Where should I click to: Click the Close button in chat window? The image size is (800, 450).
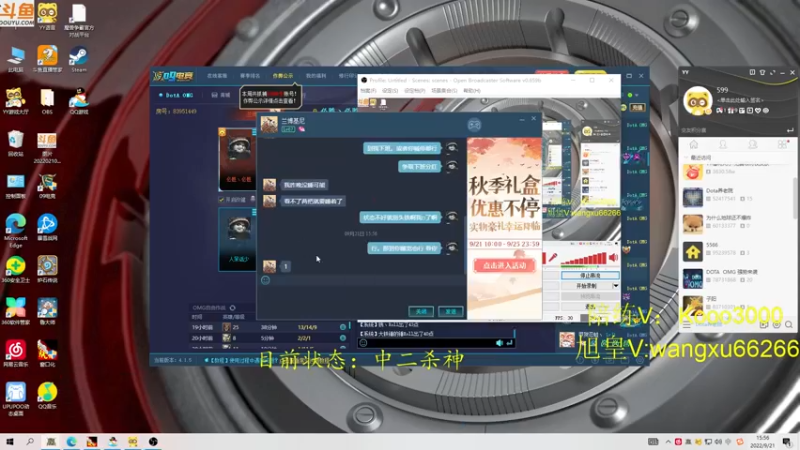[x=421, y=311]
